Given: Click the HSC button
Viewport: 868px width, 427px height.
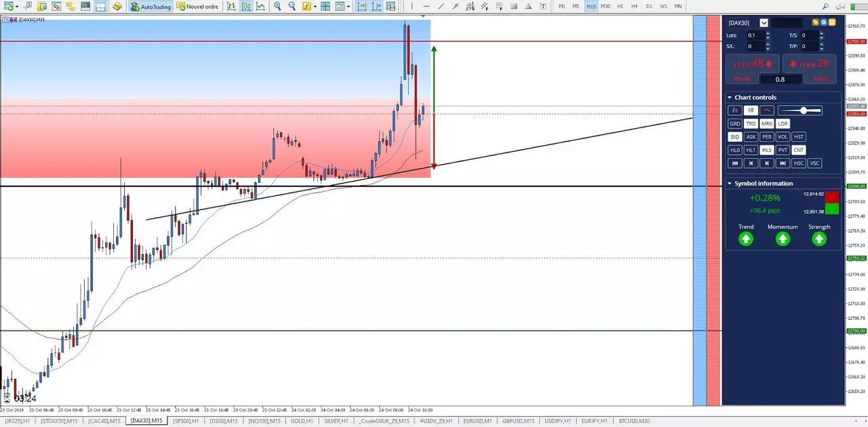Looking at the screenshot, I should 799,163.
